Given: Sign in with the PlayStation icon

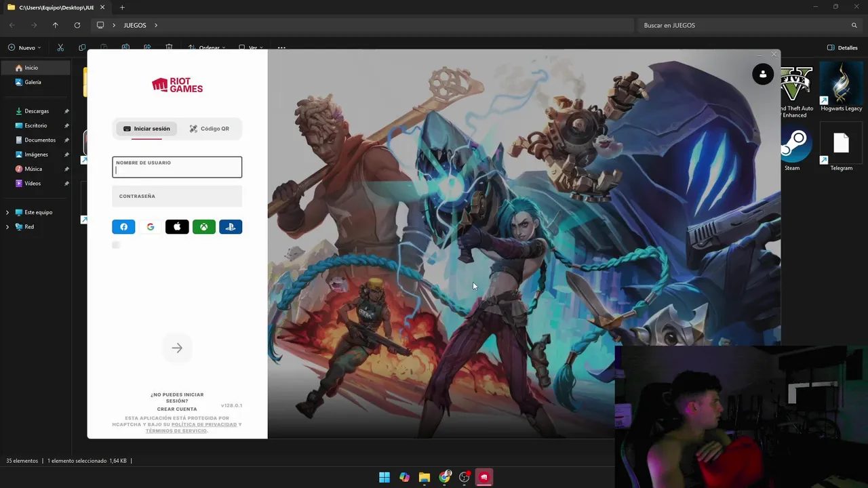Looking at the screenshot, I should pyautogui.click(x=231, y=227).
